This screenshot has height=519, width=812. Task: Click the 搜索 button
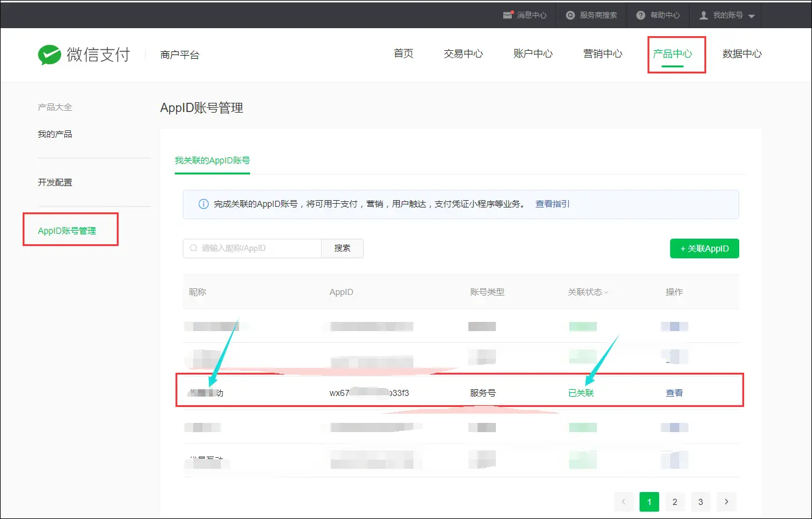coord(342,248)
